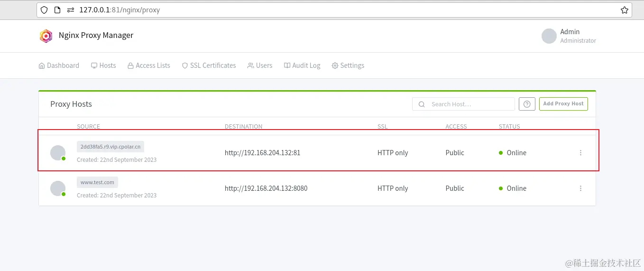
Task: Navigate to the Users tab
Action: pos(260,65)
